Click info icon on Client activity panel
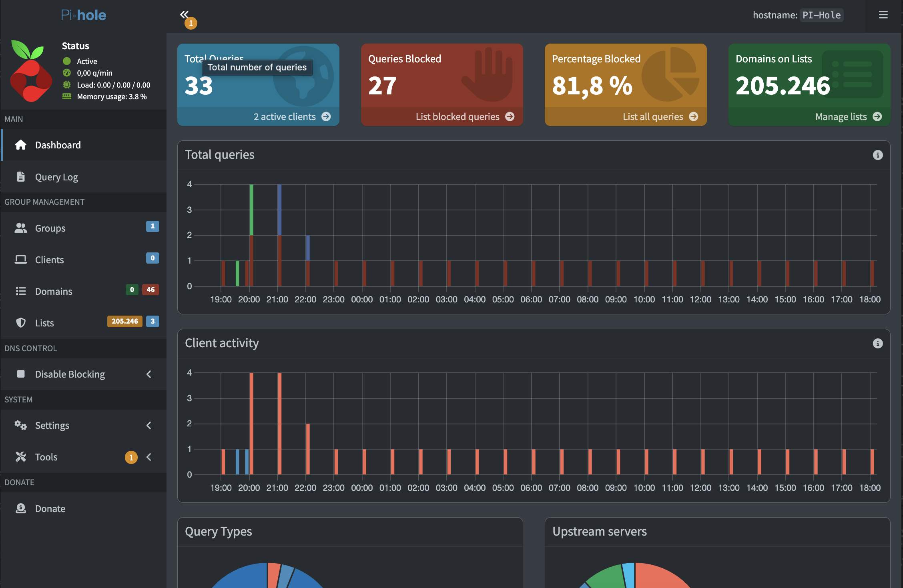This screenshot has width=903, height=588. coord(877,344)
